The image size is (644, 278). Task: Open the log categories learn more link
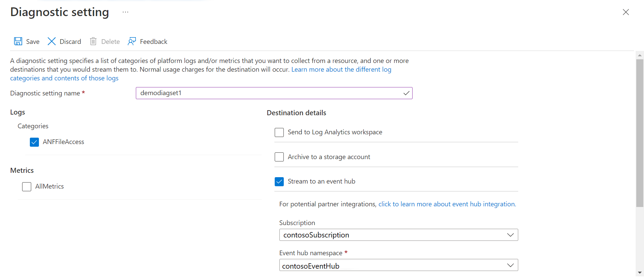(341, 70)
